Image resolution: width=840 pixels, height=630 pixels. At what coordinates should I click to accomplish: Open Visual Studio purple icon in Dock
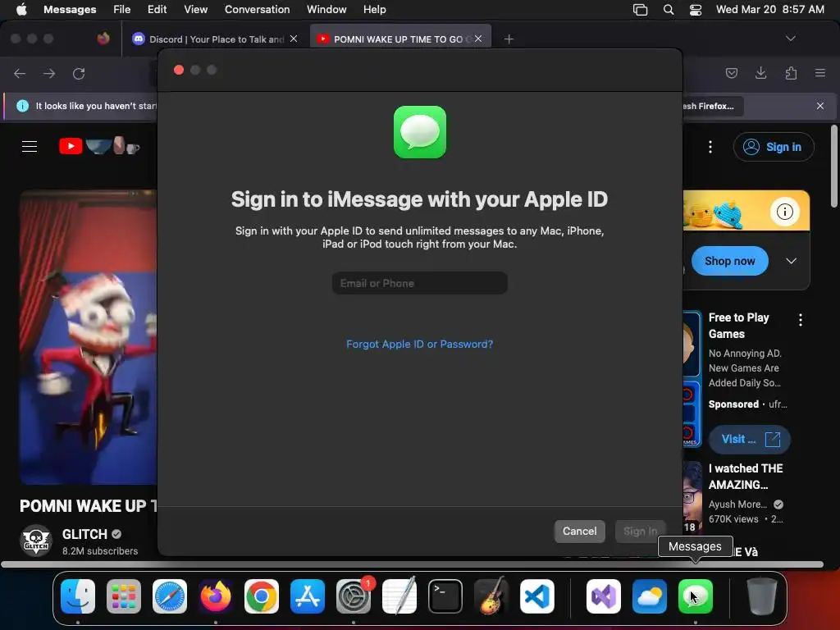point(604,596)
